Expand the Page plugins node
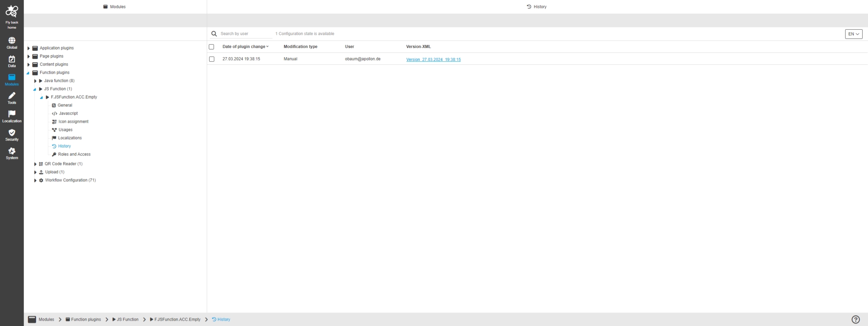The image size is (868, 326). [29, 56]
